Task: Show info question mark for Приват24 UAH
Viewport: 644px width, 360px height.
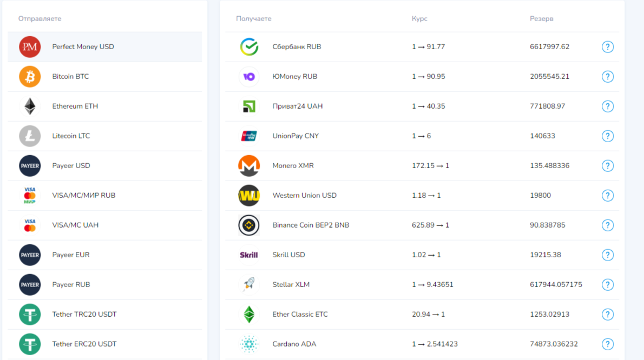Action: pyautogui.click(x=607, y=106)
